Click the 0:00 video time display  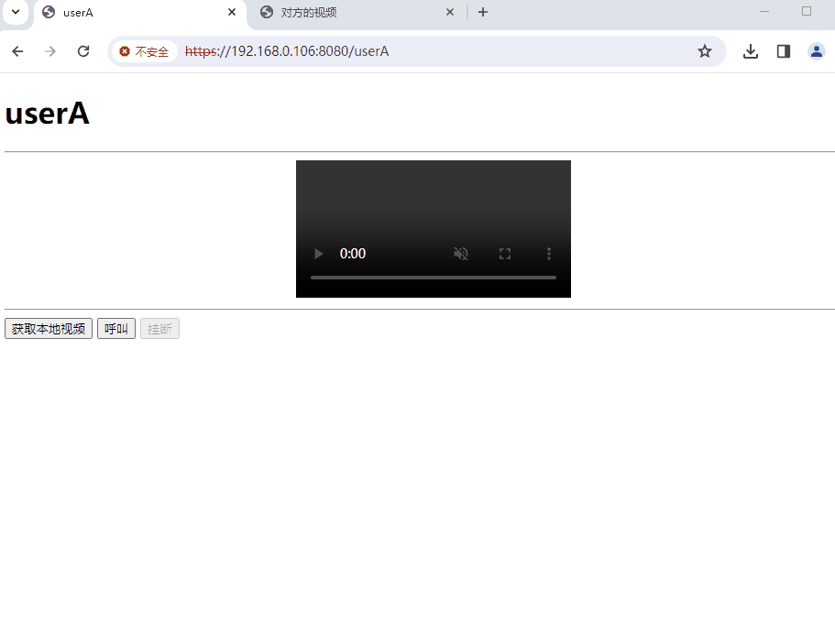353,254
